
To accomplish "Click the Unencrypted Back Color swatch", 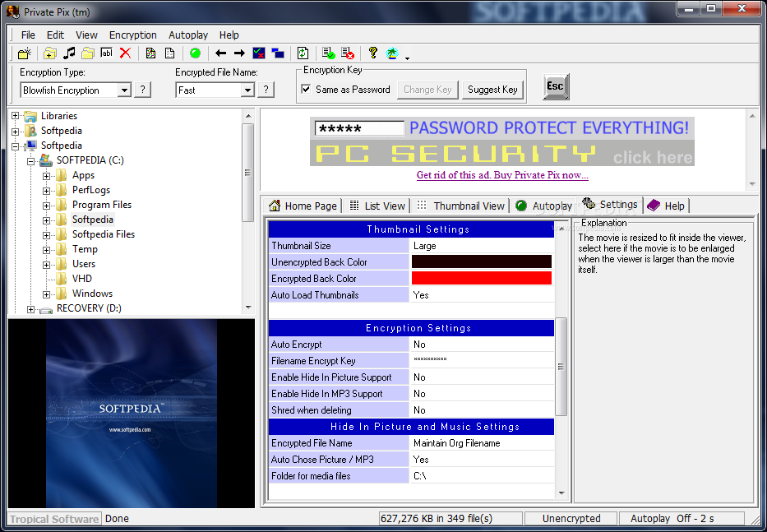I will coord(482,261).
